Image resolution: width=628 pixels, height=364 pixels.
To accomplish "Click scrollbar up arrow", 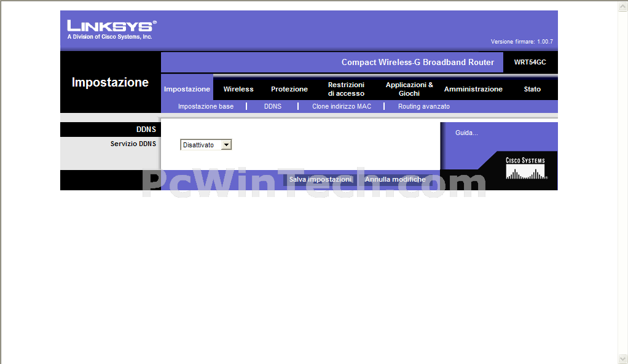I will (x=623, y=6).
